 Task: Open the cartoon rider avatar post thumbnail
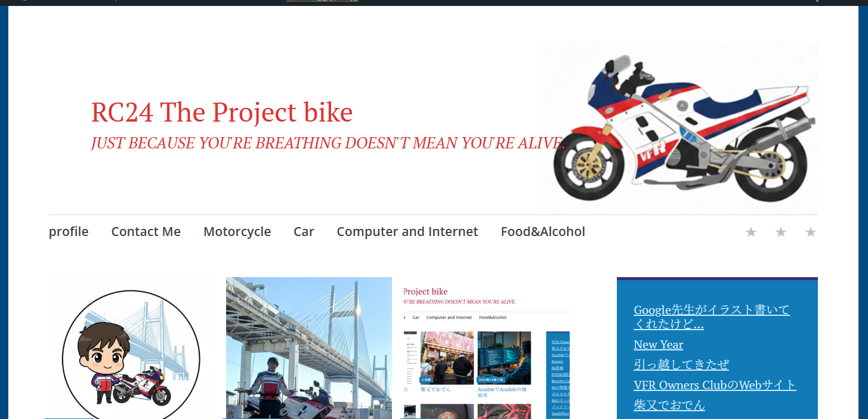(129, 348)
